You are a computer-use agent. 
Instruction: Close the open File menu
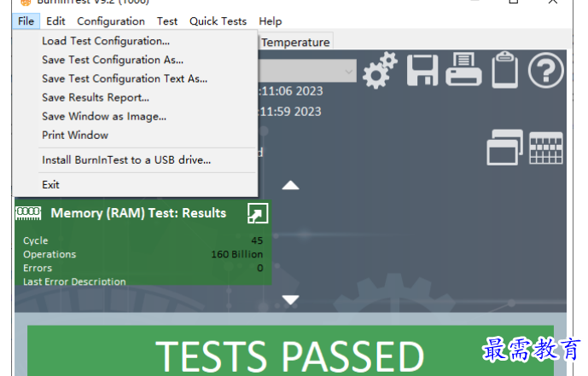26,21
